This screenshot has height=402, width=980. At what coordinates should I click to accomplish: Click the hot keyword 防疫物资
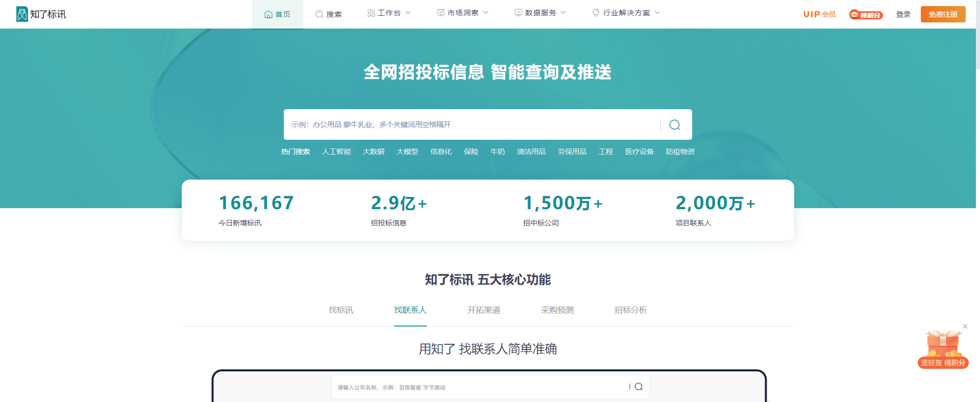tap(680, 152)
